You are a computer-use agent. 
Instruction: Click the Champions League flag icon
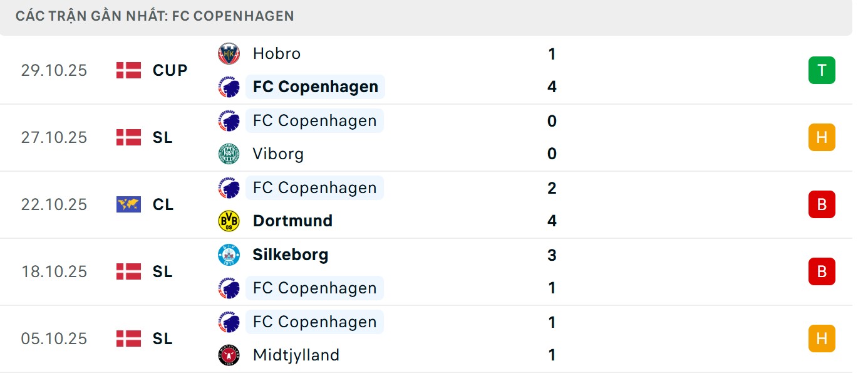[128, 204]
